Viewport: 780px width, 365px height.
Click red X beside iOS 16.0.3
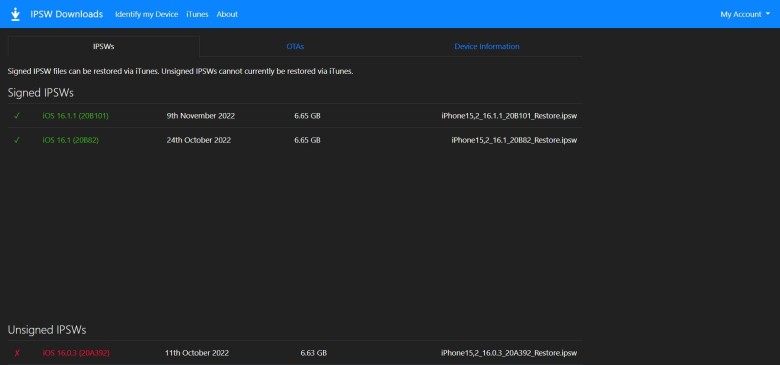[x=17, y=353]
